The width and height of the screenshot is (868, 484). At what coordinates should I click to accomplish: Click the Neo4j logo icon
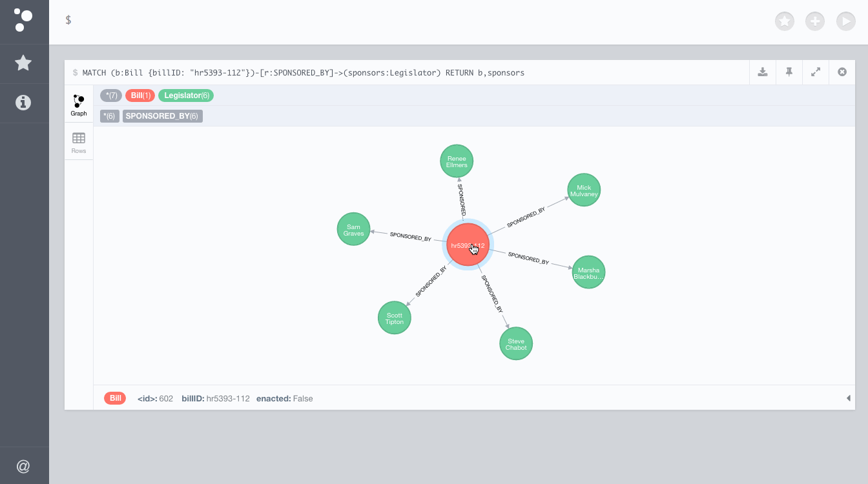pyautogui.click(x=23, y=20)
